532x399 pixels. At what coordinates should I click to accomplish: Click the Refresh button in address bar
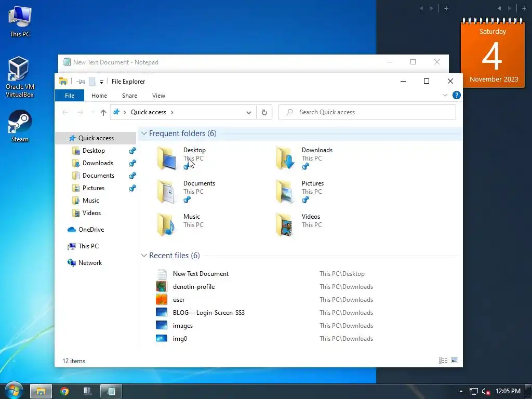pyautogui.click(x=264, y=112)
